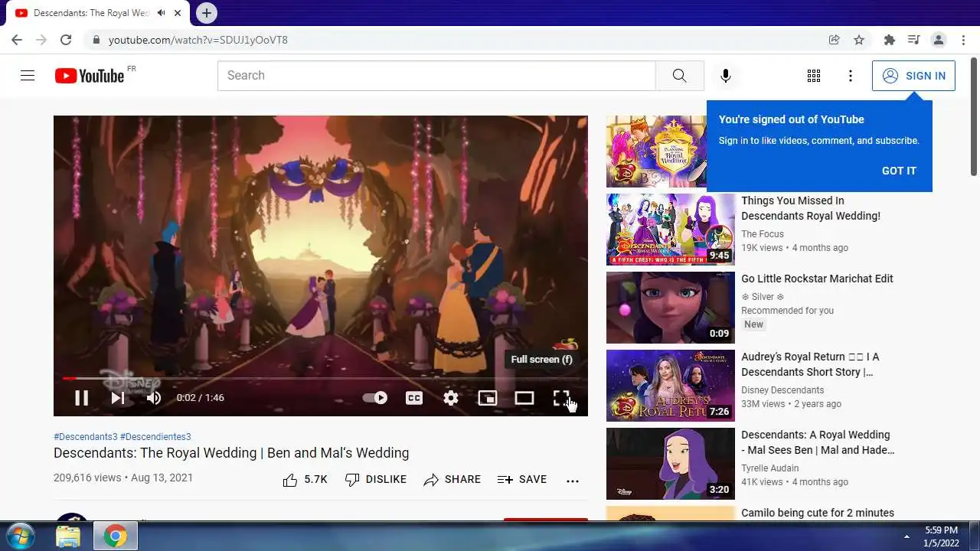Visit Tyrelle Audain channel name
Image resolution: width=980 pixels, height=551 pixels.
[x=770, y=468]
